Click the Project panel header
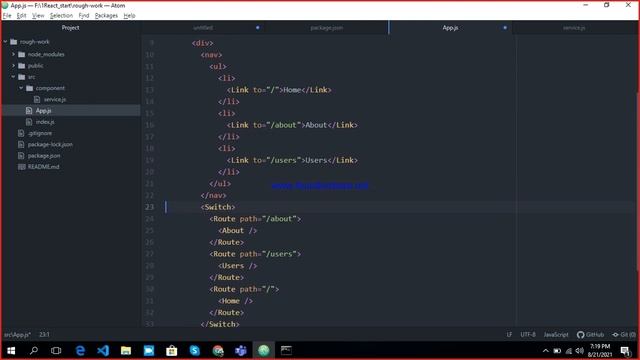The height and width of the screenshot is (360, 640). click(x=71, y=28)
